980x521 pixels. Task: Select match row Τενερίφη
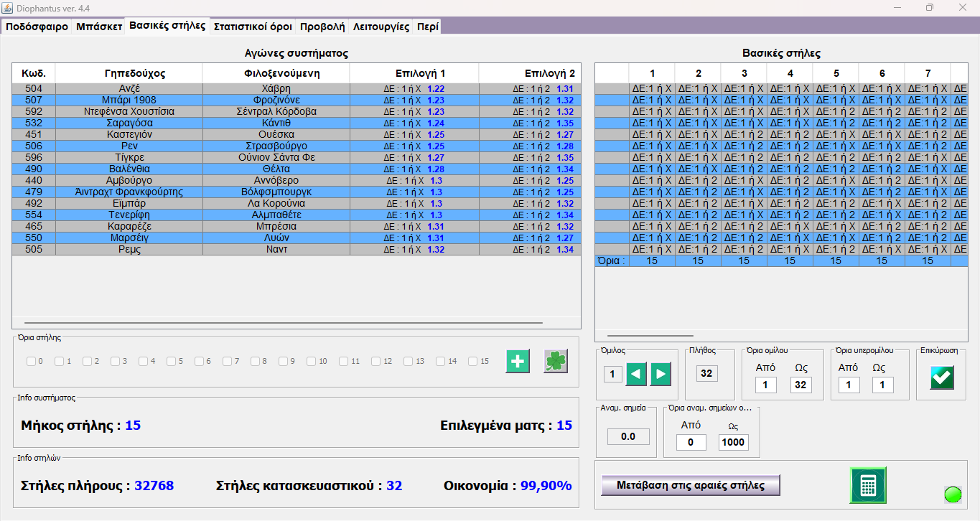297,215
